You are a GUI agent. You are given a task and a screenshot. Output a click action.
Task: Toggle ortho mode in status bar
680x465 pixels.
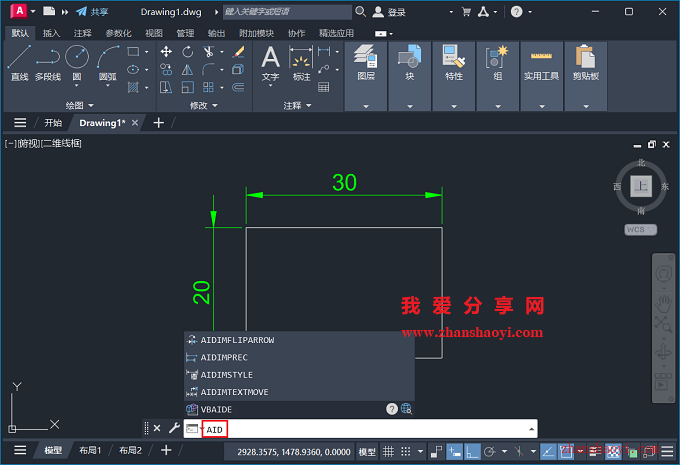pos(472,452)
